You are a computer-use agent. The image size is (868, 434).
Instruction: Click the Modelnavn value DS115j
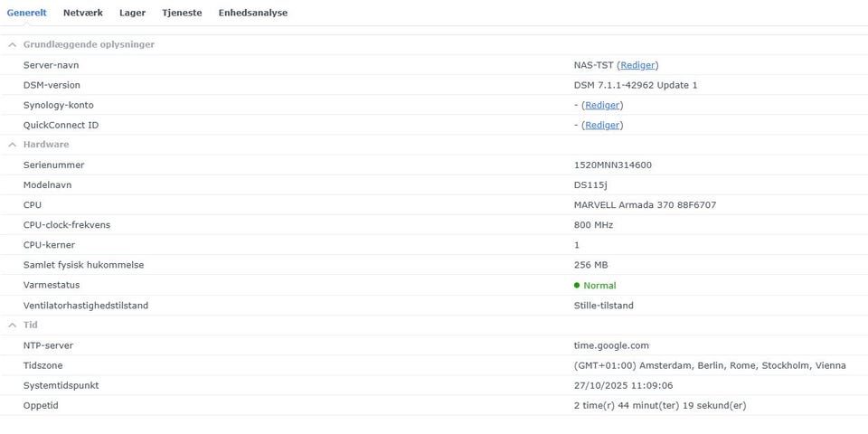(x=593, y=185)
